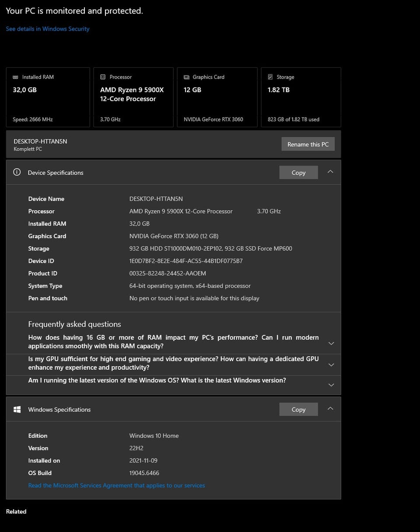This screenshot has height=532, width=420.
Task: Click the 3.70 GHz value in Processor row
Action: pos(269,211)
